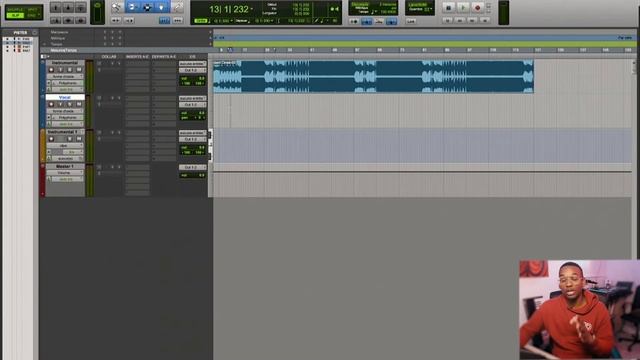Click the E/S column header
The width and height of the screenshot is (640, 360).
coord(192,57)
